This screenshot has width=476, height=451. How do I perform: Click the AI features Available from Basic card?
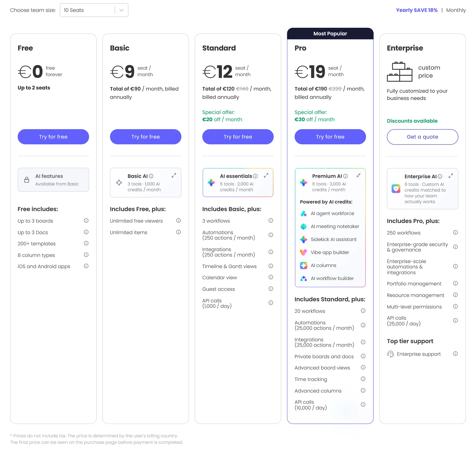pos(53,180)
